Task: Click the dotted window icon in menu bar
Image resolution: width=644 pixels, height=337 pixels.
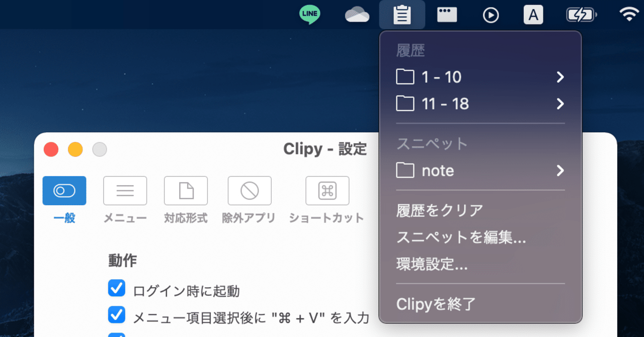Action: (447, 15)
